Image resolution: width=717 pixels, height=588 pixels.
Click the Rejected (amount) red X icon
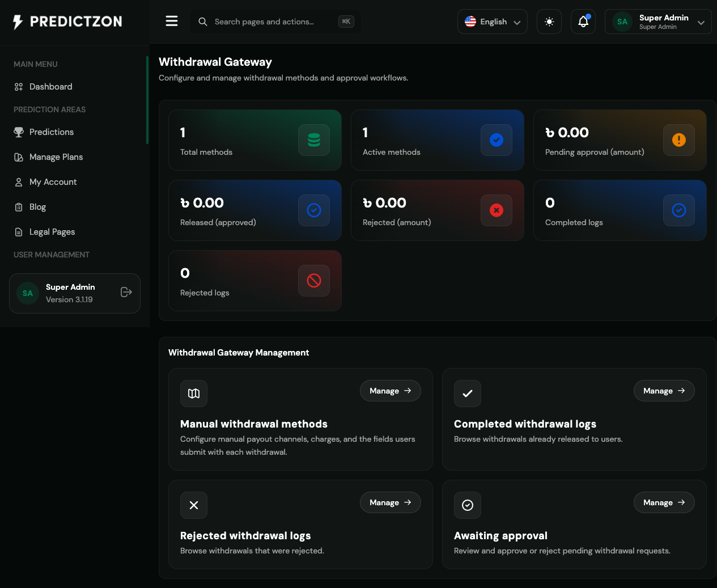coord(497,210)
